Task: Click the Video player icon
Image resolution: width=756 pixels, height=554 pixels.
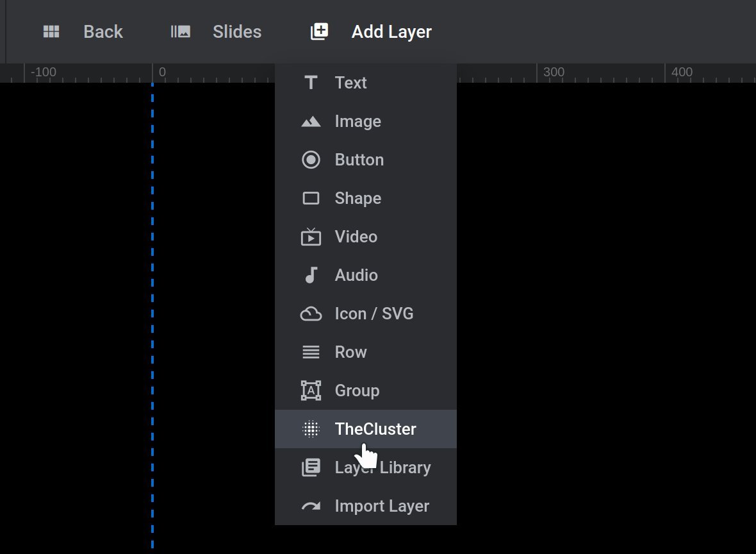Action: coord(311,237)
